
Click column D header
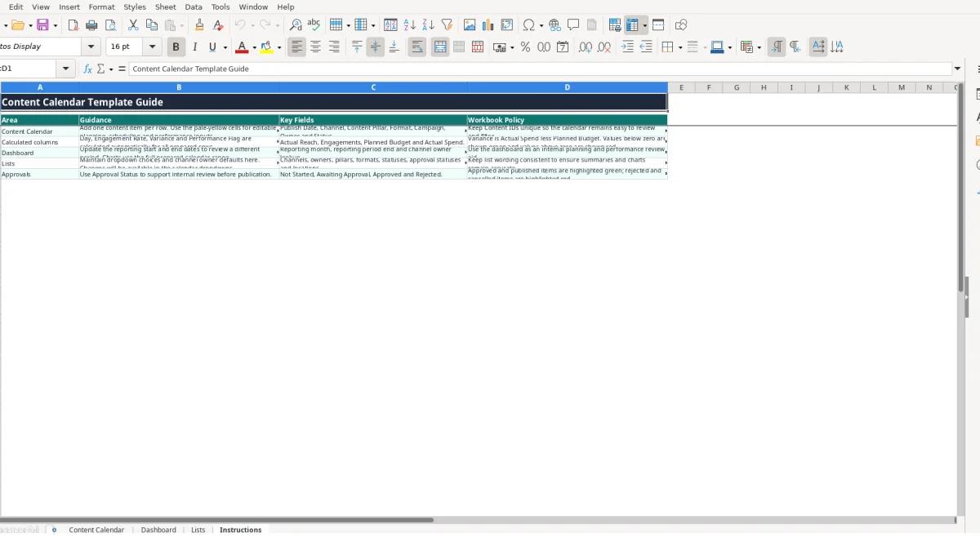(x=567, y=87)
